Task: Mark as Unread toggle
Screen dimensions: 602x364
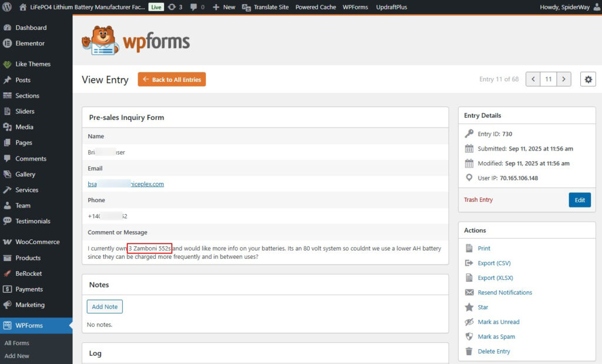Action: [498, 322]
